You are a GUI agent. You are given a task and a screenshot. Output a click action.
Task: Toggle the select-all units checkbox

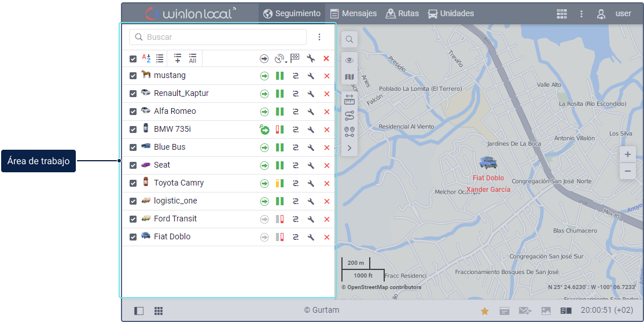133,59
